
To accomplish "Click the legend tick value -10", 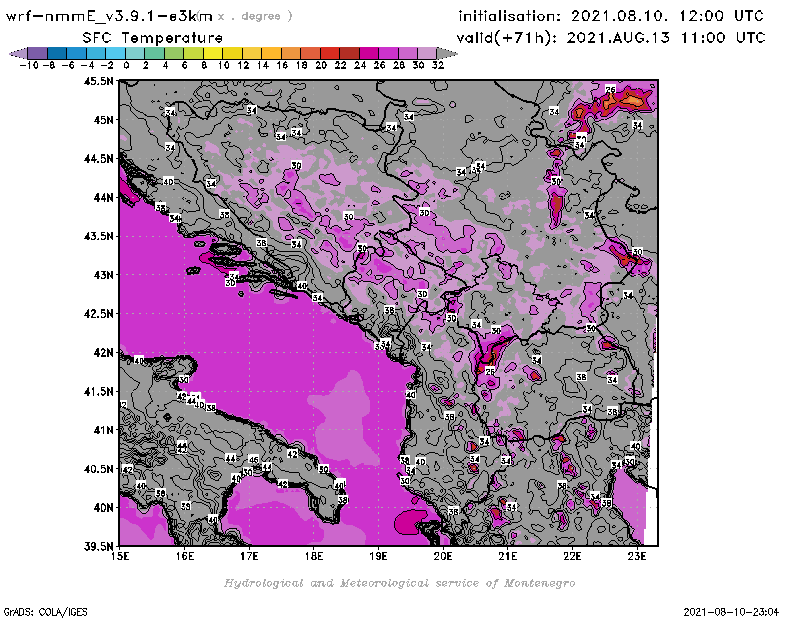I will 29,65.
